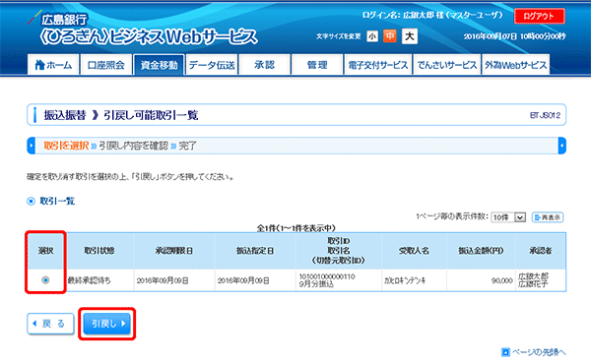Screen dimensions: 591x364
Task: Open the 資金移動 tab
Action: [159, 65]
